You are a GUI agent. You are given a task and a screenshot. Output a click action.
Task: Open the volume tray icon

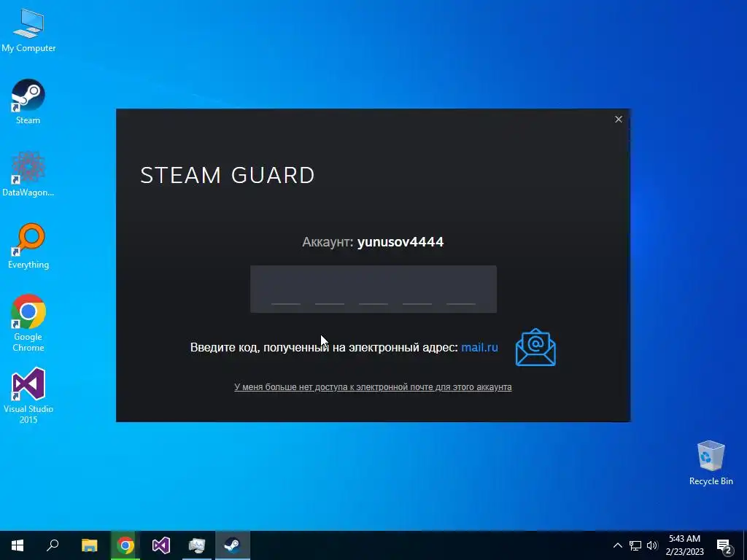point(652,545)
